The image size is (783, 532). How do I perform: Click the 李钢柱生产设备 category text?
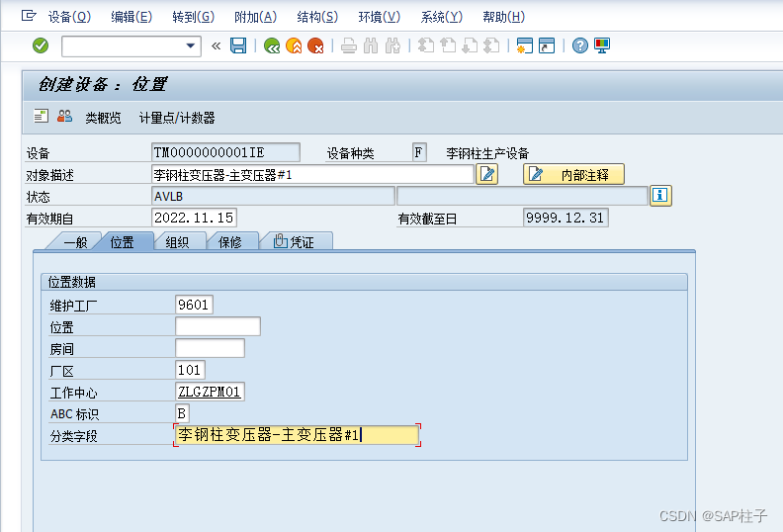click(x=487, y=153)
